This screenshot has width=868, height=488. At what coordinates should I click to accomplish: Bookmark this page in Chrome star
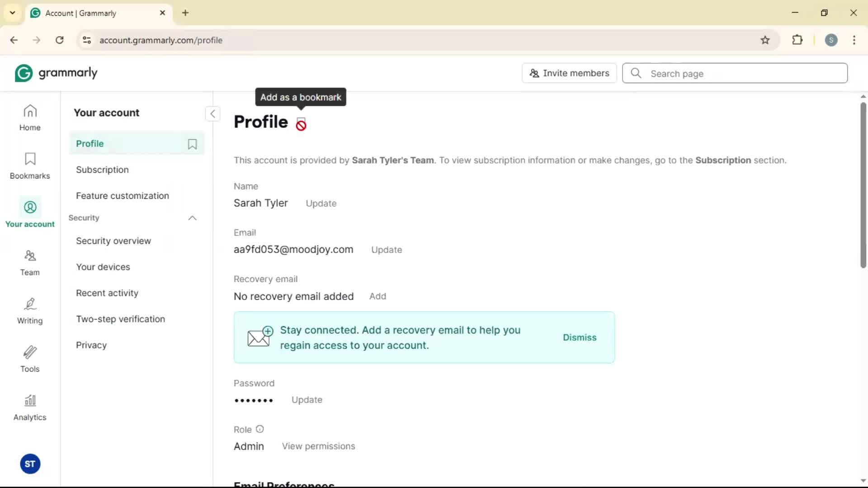click(765, 40)
